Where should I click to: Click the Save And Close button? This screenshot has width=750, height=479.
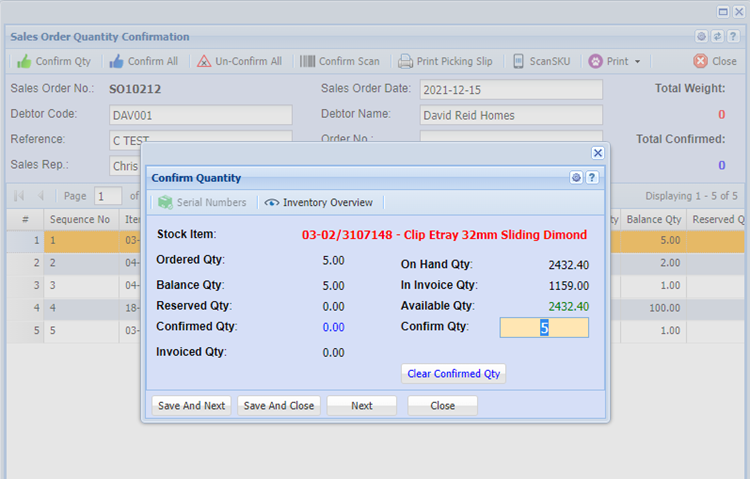tap(279, 406)
